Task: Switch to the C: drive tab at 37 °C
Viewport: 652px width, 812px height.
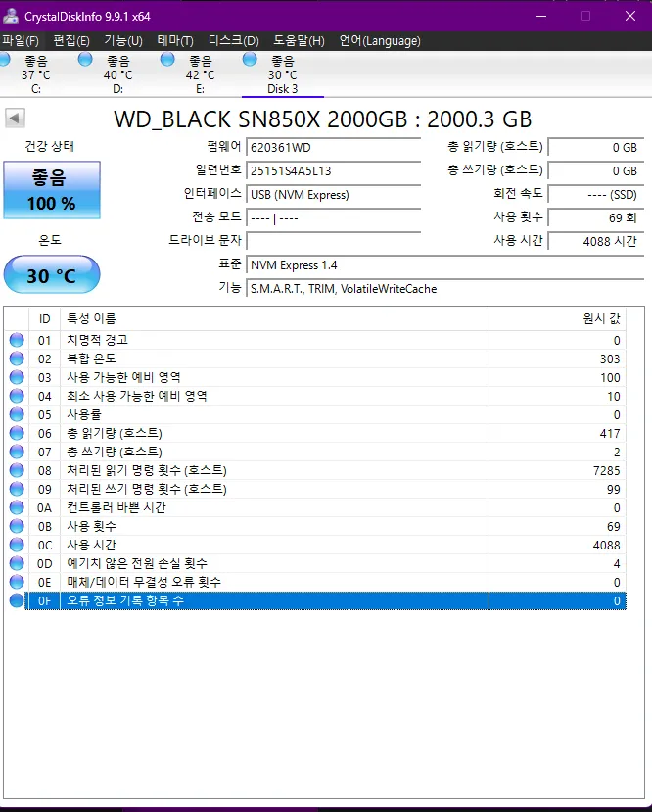Action: pyautogui.click(x=36, y=74)
